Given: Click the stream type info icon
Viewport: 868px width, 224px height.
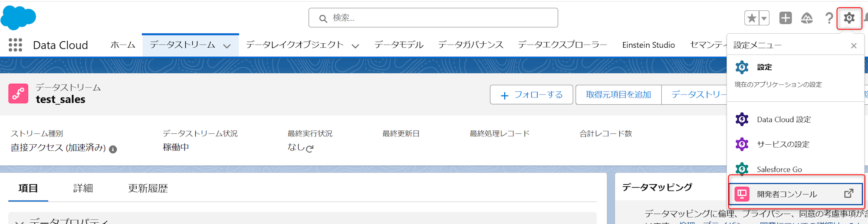Looking at the screenshot, I should point(113,149).
